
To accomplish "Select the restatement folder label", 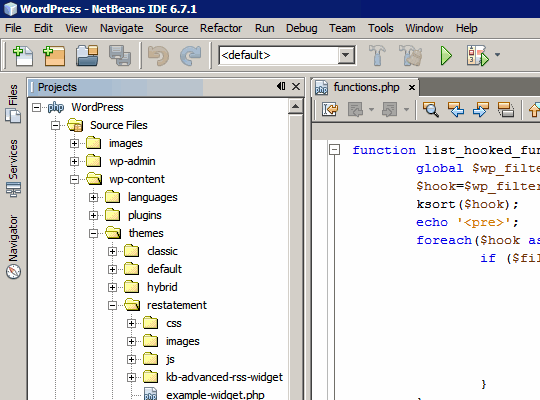I will (177, 305).
